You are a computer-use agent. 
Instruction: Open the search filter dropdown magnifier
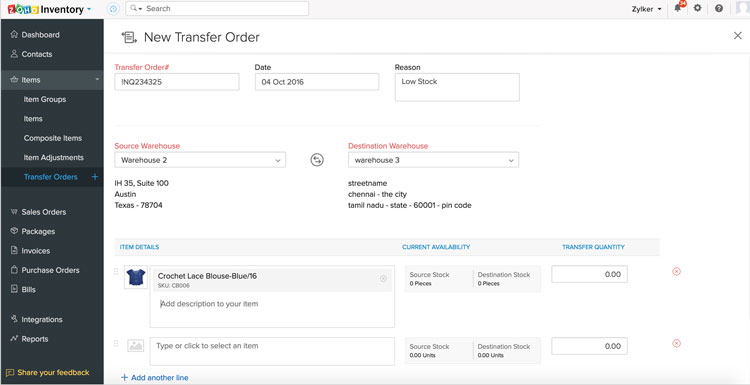point(136,9)
